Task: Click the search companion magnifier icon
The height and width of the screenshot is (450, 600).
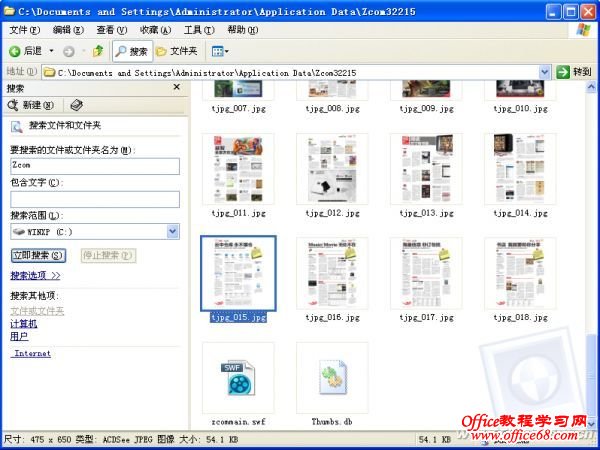Action: [16, 127]
